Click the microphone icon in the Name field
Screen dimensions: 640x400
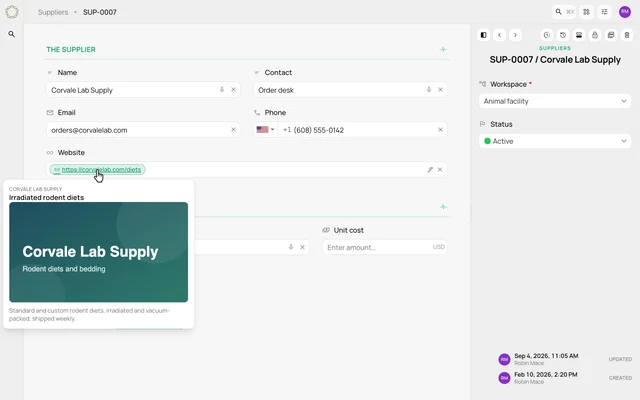(222, 89)
